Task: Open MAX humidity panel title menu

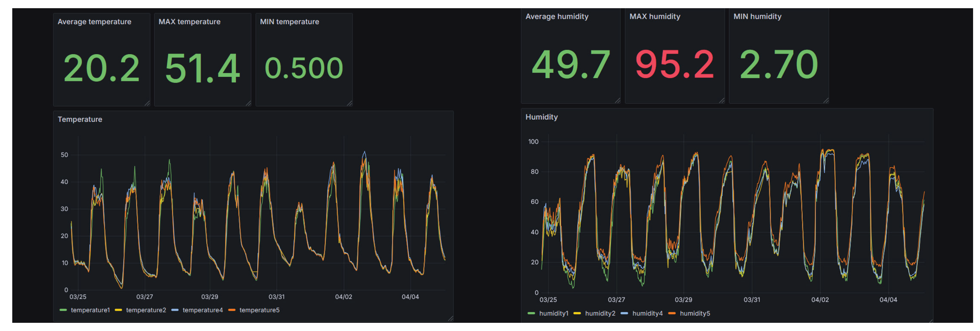Action: 655,16
